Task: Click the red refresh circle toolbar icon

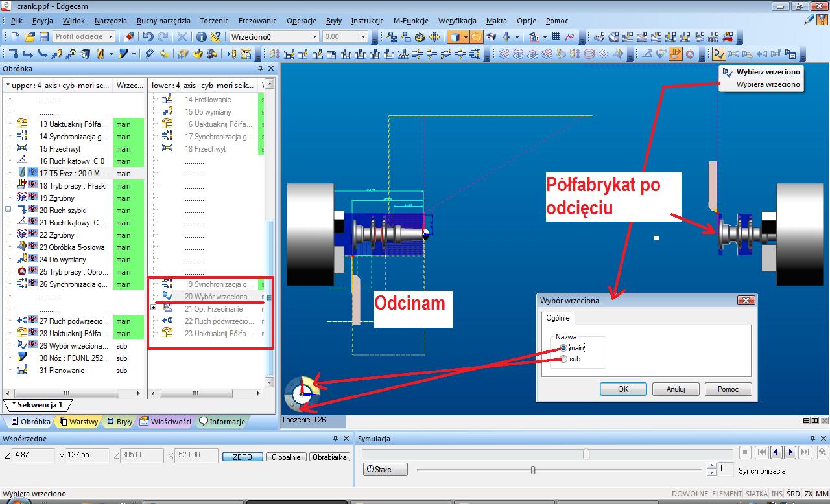Action: pyautogui.click(x=690, y=54)
